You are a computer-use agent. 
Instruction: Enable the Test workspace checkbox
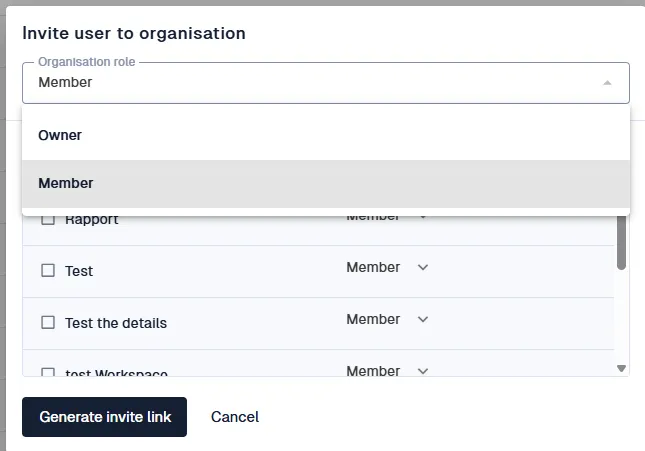[x=48, y=270]
